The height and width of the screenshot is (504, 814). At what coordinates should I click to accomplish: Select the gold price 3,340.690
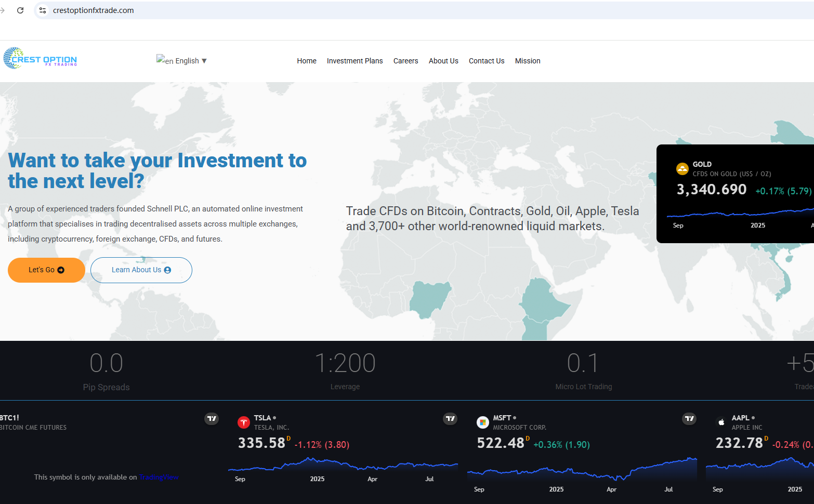pyautogui.click(x=712, y=190)
